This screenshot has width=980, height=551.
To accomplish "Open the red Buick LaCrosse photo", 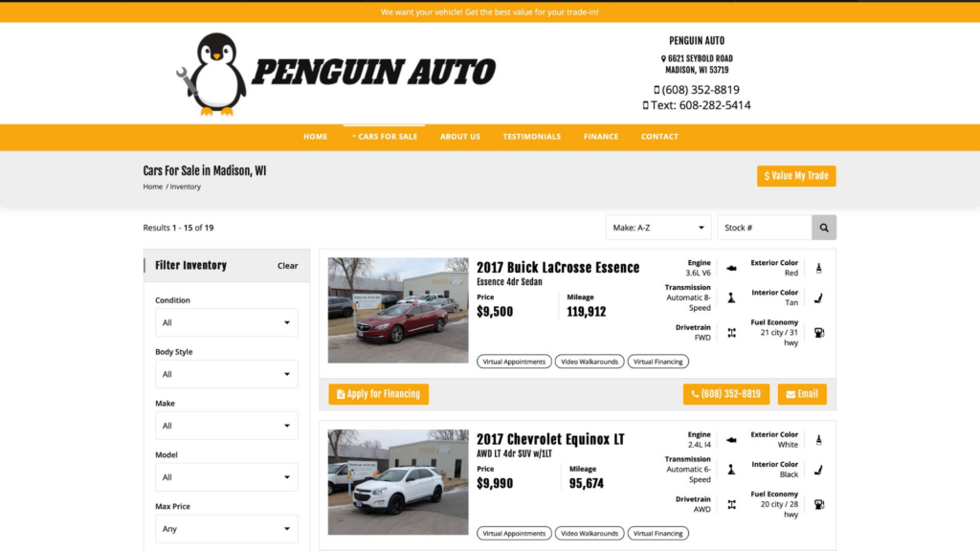I will pos(398,311).
